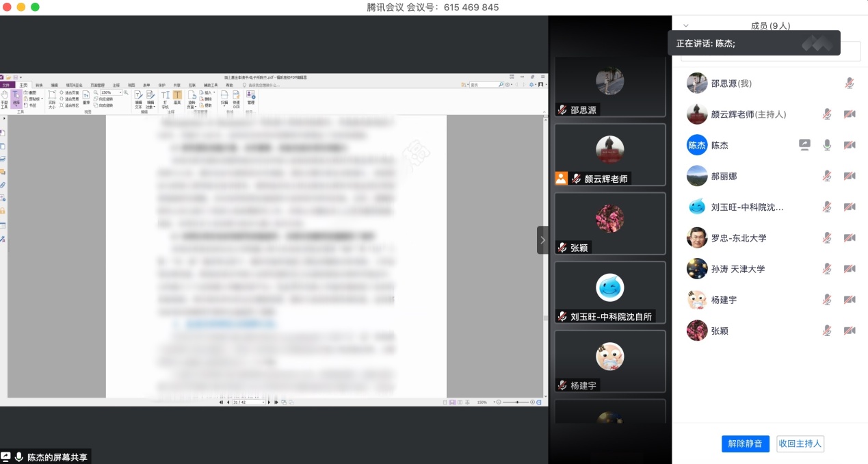Open the zoom percentage dropdown 150%
The width and height of the screenshot is (868, 464).
coord(120,92)
